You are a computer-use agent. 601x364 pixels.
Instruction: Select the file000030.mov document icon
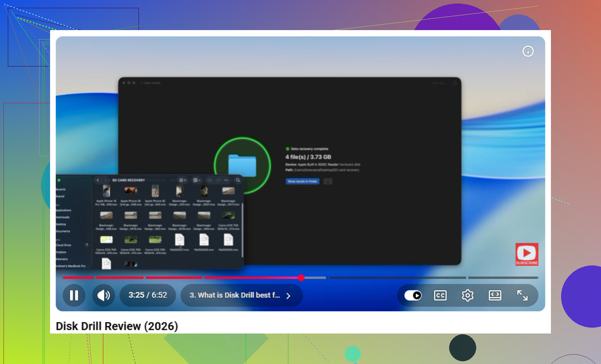click(x=228, y=240)
